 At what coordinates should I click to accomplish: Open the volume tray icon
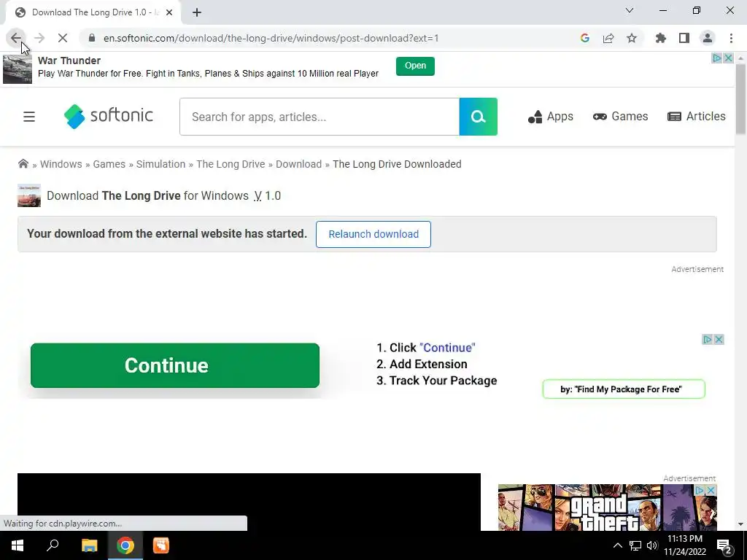652,545
